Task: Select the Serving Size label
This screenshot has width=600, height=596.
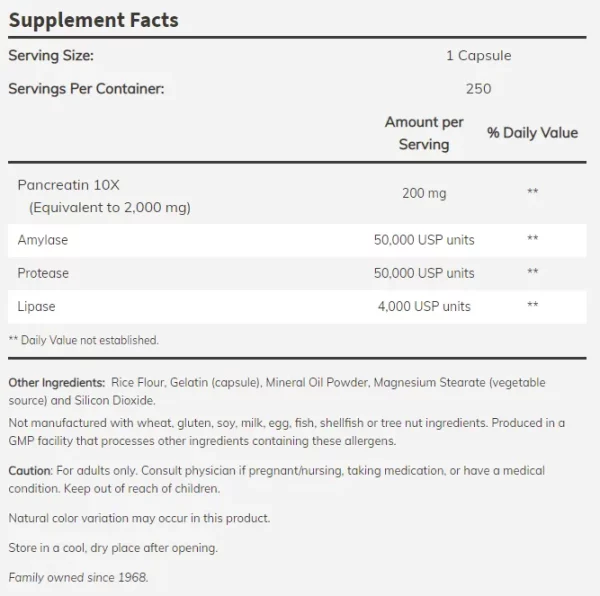Action: (51, 56)
